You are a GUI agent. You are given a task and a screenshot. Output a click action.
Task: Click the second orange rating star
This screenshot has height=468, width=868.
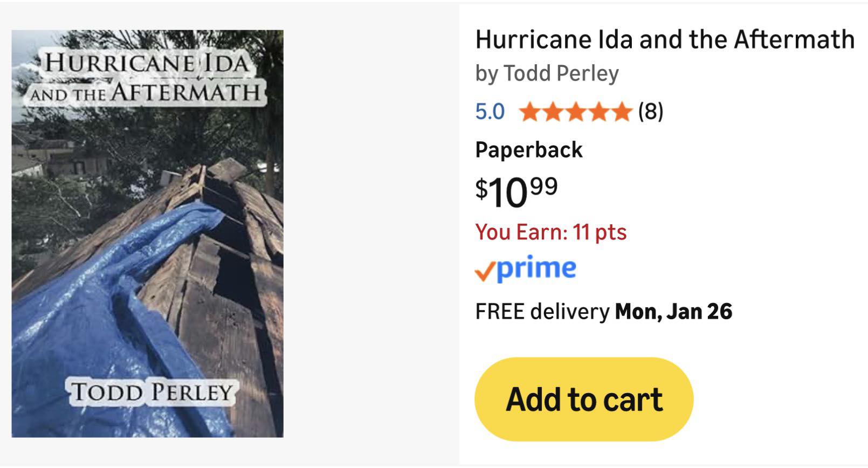553,112
